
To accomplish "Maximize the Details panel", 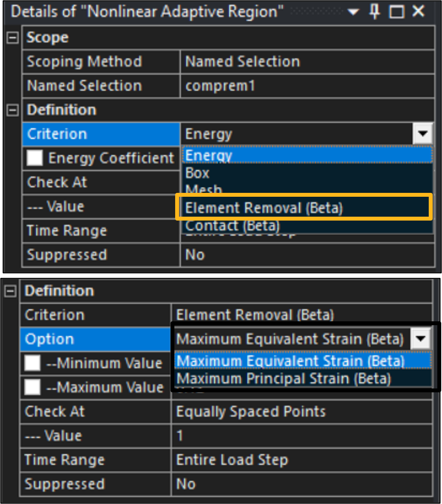I will tap(397, 12).
